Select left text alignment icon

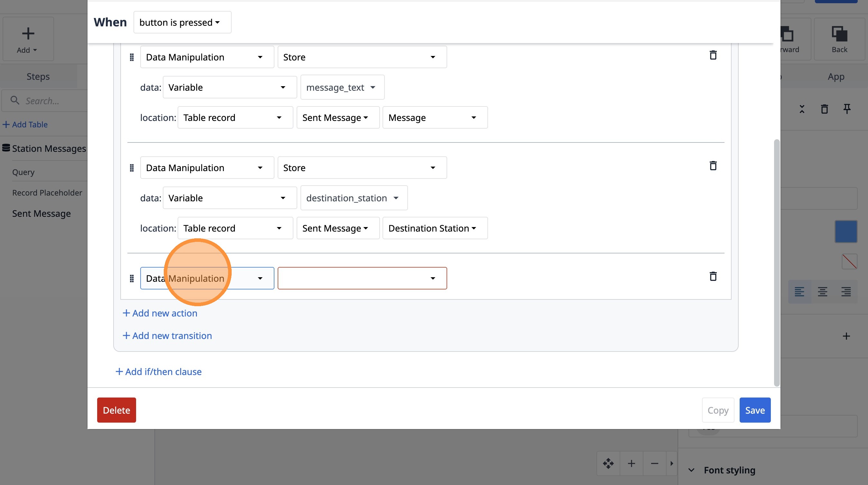point(799,291)
